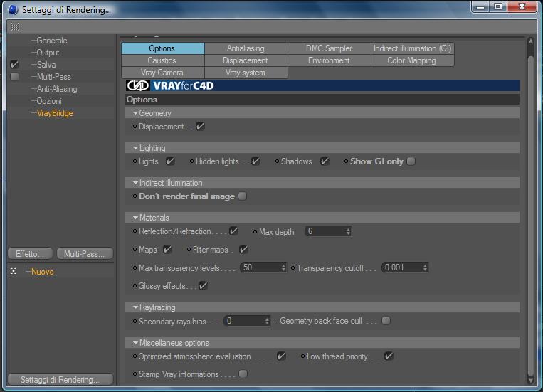This screenshot has width=543, height=392.
Task: Enable Don't render final image
Action: click(x=243, y=196)
